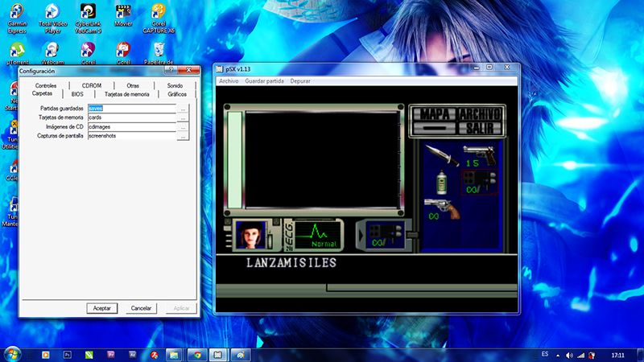Switch to the Tarjetas de memoria tab
This screenshot has height=362, width=644.
pos(127,94)
